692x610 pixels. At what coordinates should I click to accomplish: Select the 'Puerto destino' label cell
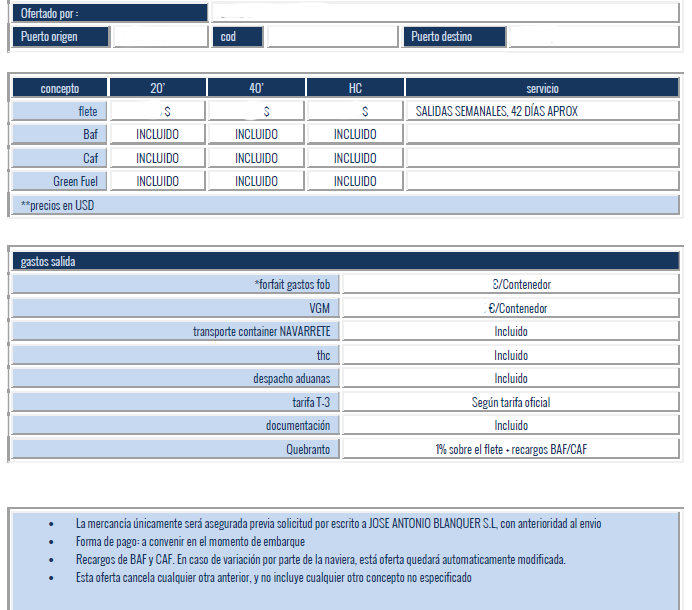pyautogui.click(x=455, y=37)
